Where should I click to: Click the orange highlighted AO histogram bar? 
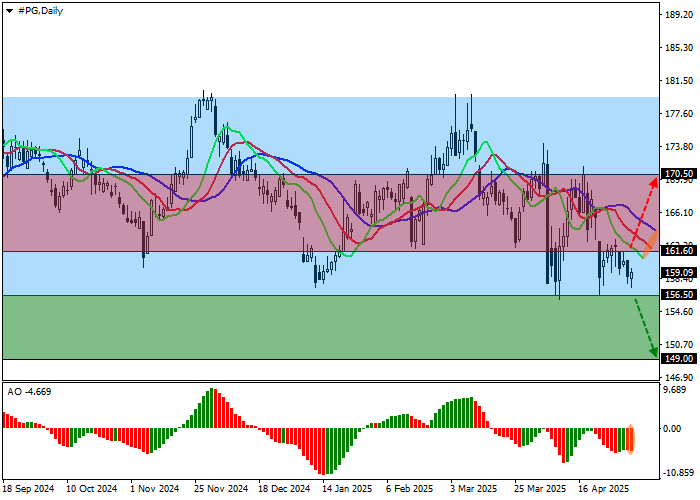[631, 439]
